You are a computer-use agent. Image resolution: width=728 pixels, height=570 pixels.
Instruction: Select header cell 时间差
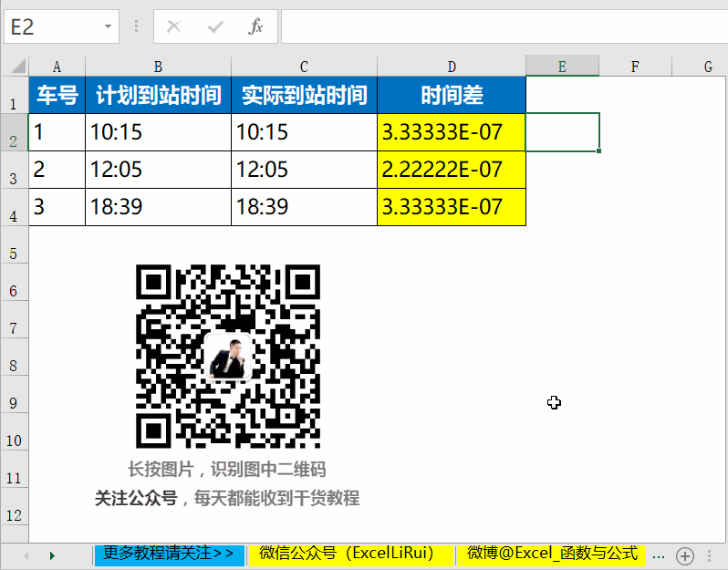pyautogui.click(x=452, y=95)
